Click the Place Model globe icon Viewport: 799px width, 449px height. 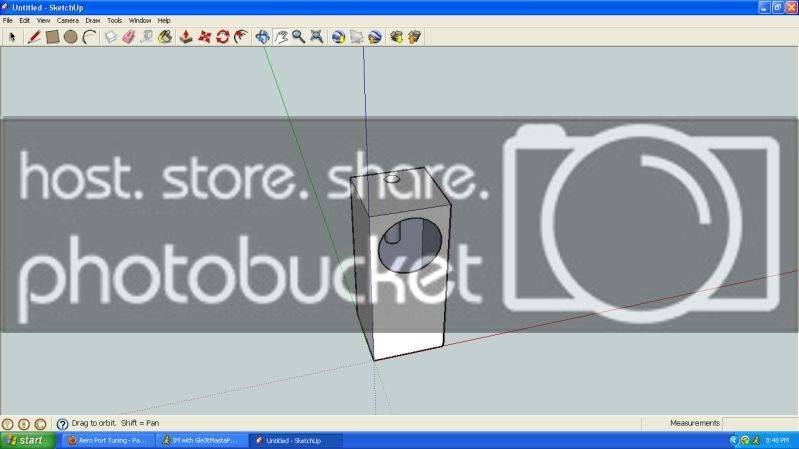(375, 37)
